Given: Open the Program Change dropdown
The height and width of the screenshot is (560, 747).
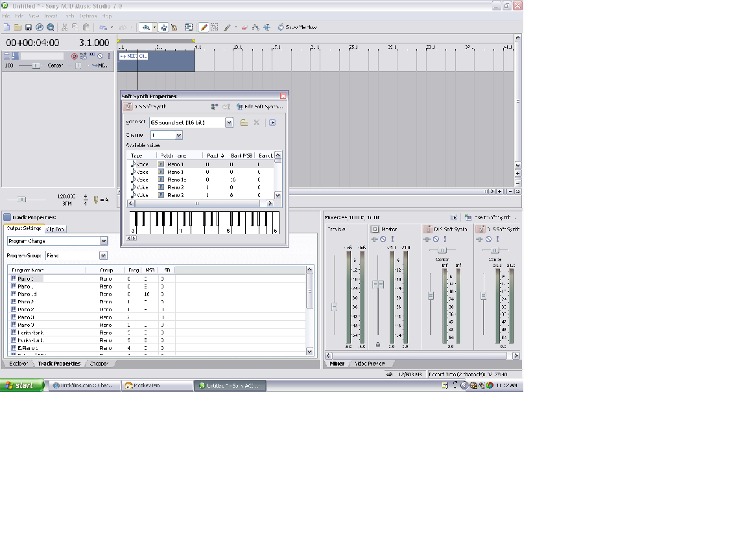Looking at the screenshot, I should coord(104,241).
